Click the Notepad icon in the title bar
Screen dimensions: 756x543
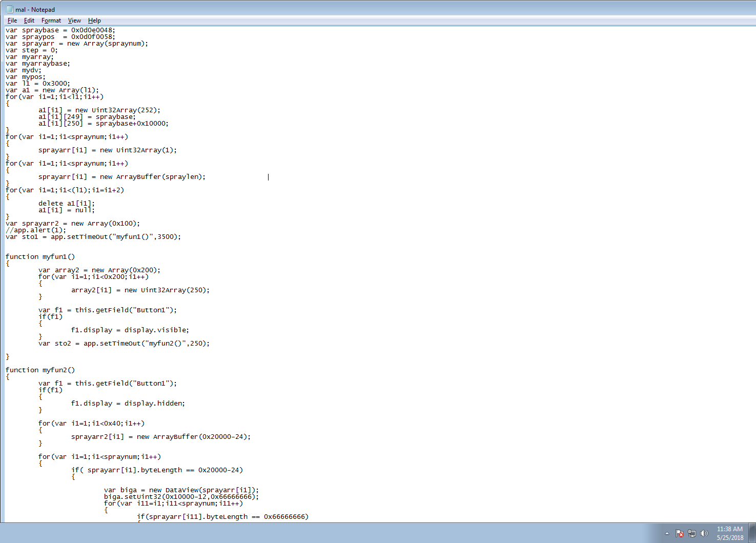pyautogui.click(x=9, y=9)
